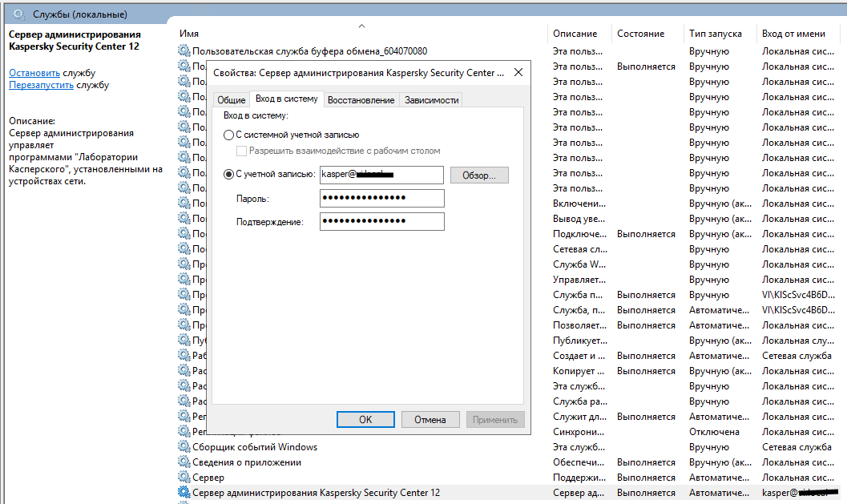Viewport: 847px width, 504px height.
Task: Click Перезапустить службу link
Action: [x=41, y=85]
